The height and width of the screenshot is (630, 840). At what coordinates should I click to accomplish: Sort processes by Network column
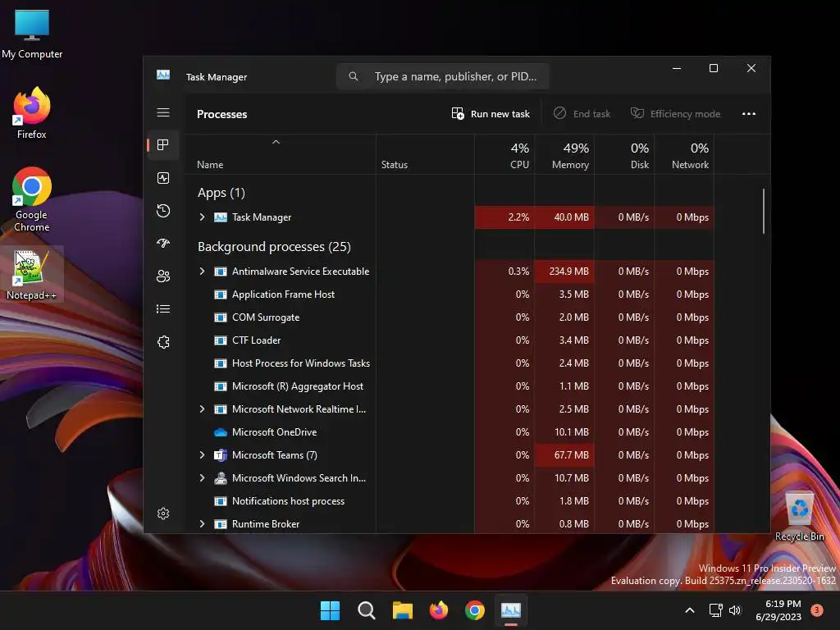(685, 155)
